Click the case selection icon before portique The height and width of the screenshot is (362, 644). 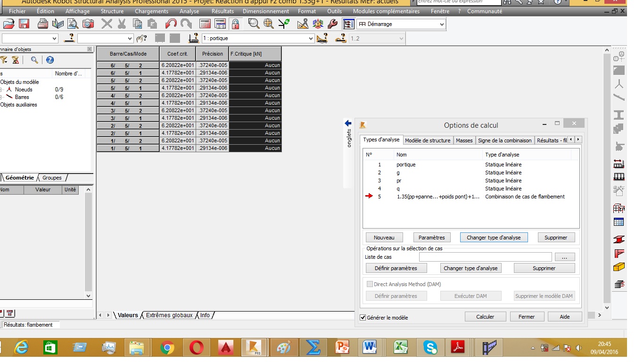(x=193, y=38)
